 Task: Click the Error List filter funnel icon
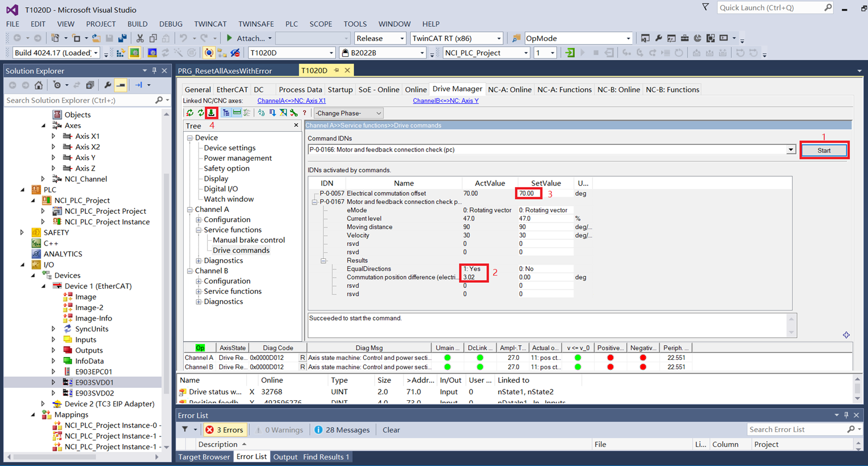(185, 430)
